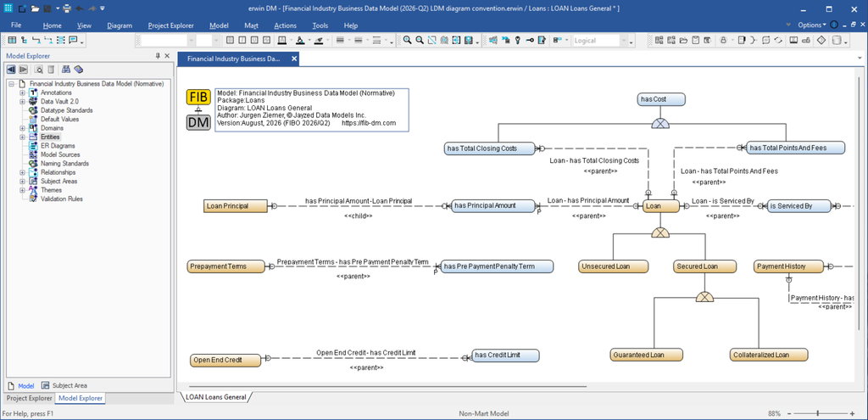This screenshot has width=868, height=420.
Task: Open the Diagram menu
Action: (x=120, y=25)
